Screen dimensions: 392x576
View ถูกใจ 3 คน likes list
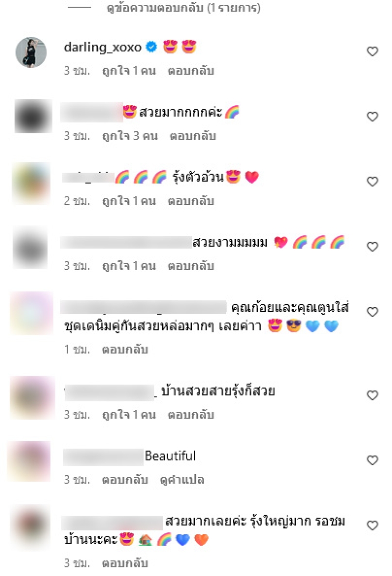pyautogui.click(x=130, y=136)
